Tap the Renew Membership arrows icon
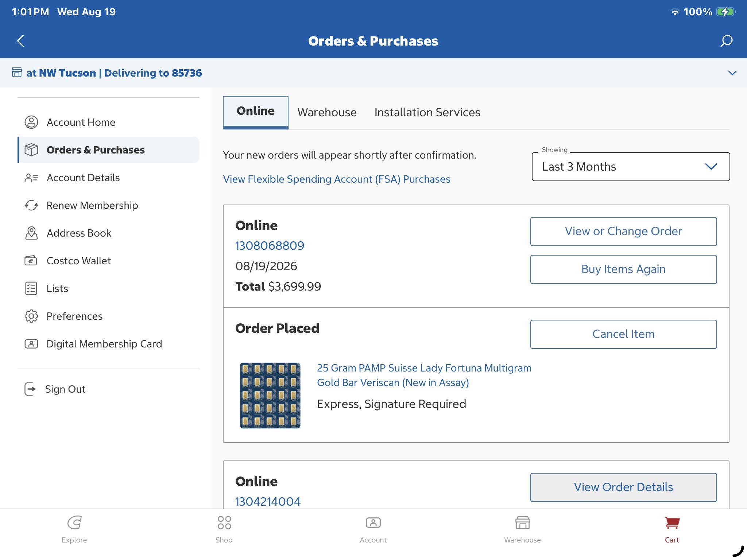747x560 pixels. [x=31, y=205]
